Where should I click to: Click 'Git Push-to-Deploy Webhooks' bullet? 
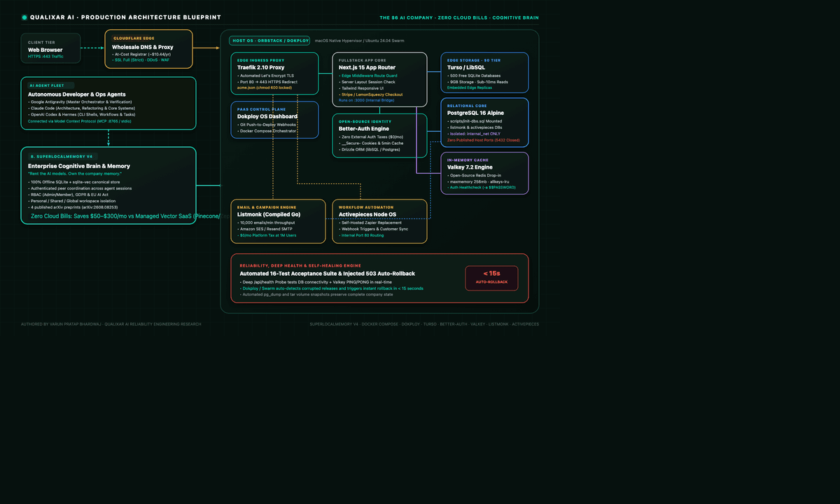coord(267,124)
